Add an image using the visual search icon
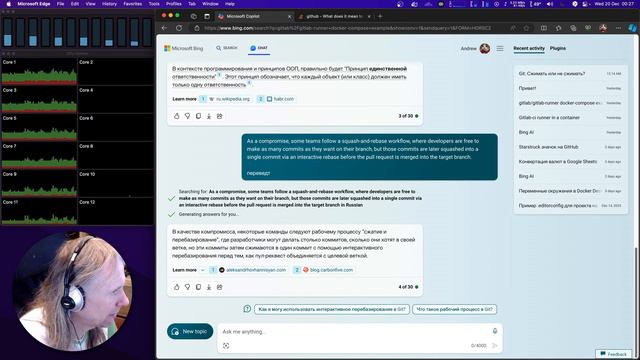This screenshot has height=360, width=640. pyautogui.click(x=226, y=346)
